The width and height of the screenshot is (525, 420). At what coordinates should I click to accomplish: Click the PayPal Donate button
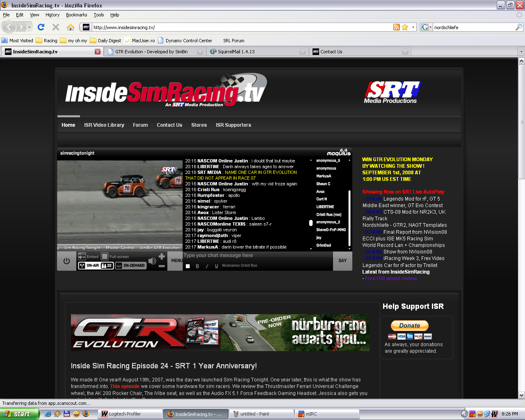click(410, 326)
